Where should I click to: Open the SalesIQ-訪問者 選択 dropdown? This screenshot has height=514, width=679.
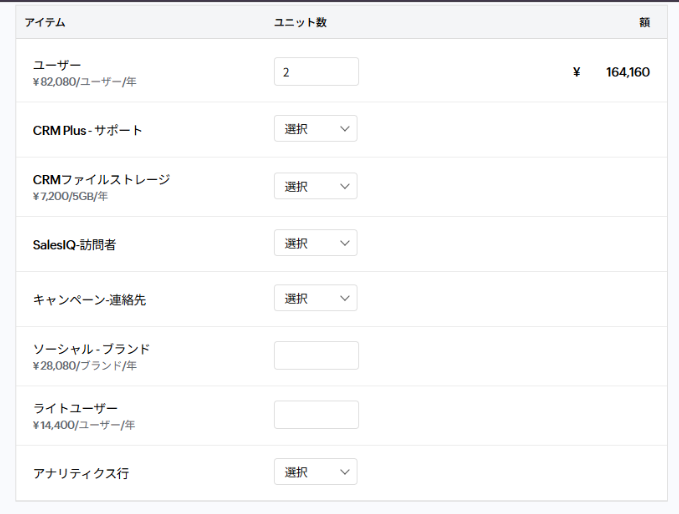(x=315, y=243)
